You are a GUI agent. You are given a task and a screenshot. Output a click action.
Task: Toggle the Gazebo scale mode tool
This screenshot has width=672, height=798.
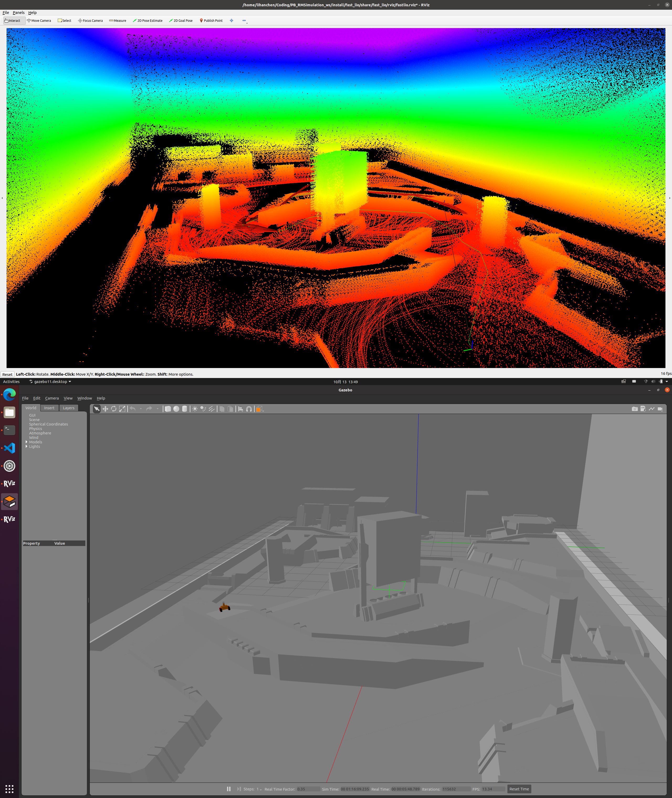pos(122,409)
